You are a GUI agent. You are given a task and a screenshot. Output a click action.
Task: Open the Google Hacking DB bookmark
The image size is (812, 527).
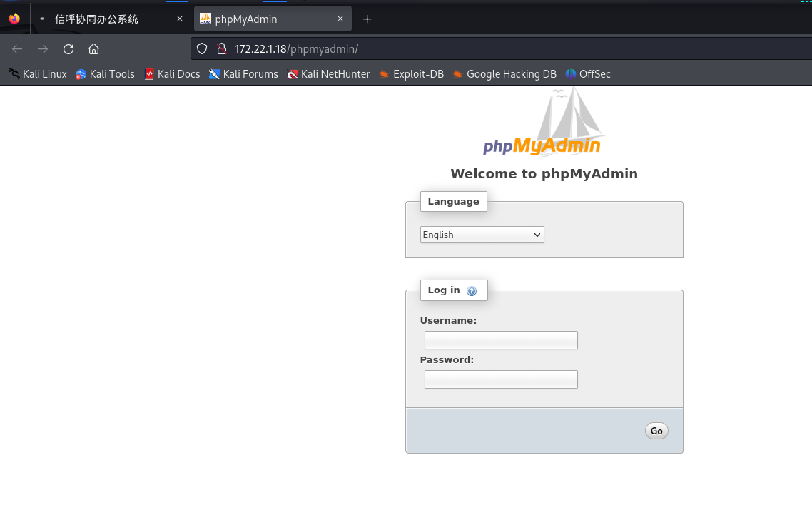click(505, 74)
